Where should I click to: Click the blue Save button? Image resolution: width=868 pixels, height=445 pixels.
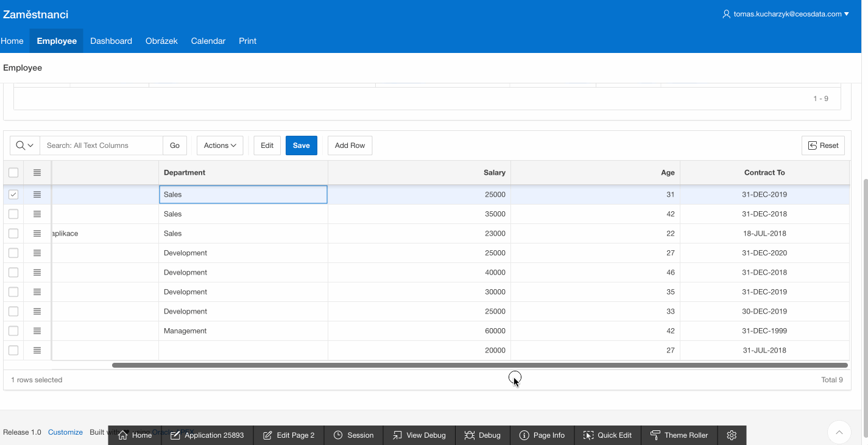pyautogui.click(x=301, y=145)
